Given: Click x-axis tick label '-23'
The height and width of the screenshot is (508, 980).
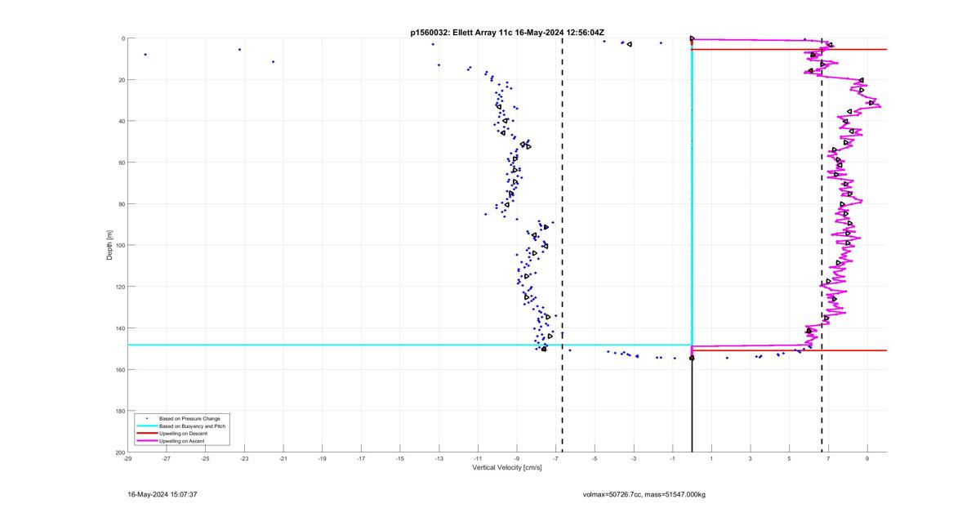Looking at the screenshot, I should click(244, 458).
